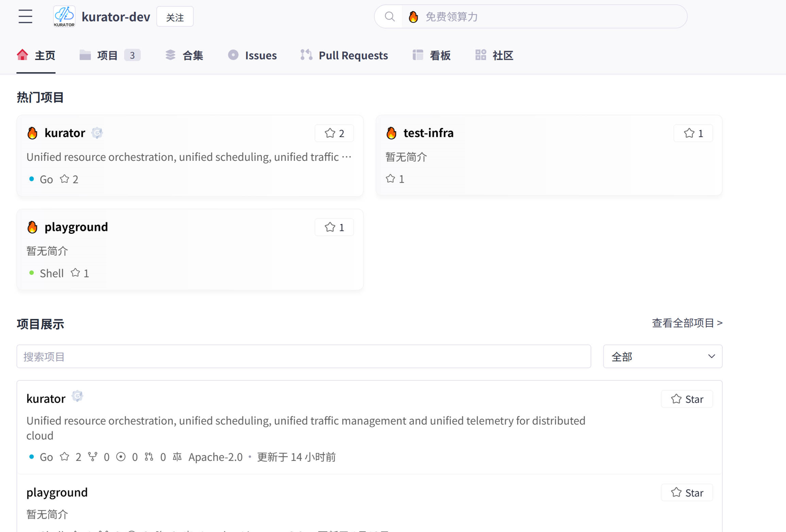Click verified badge next to kurator hot card

(97, 133)
